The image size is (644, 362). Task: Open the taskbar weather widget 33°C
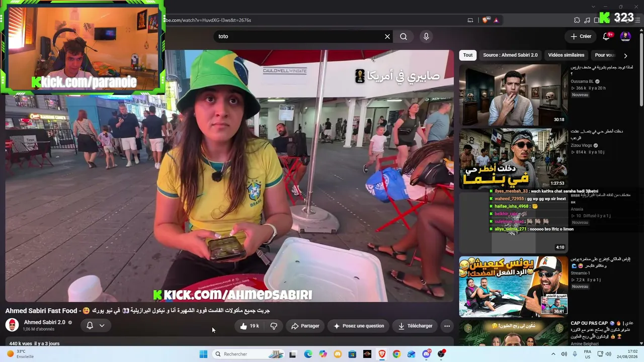pos(20,354)
